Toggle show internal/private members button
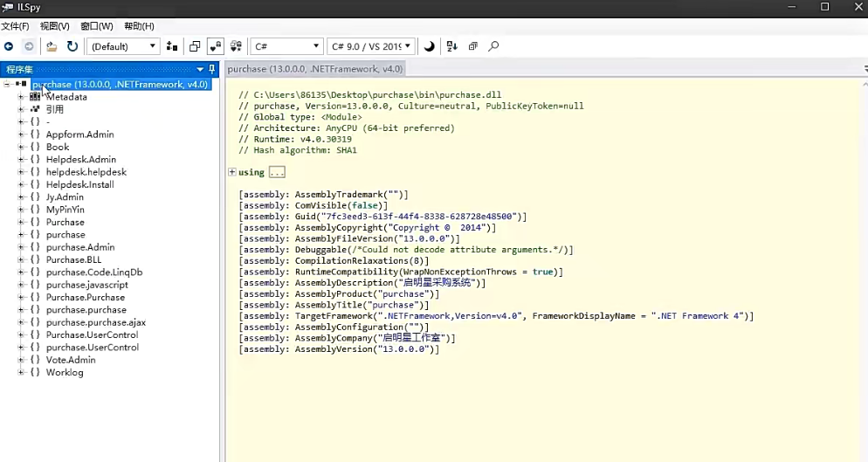Image resolution: width=868 pixels, height=462 pixels. click(x=216, y=46)
